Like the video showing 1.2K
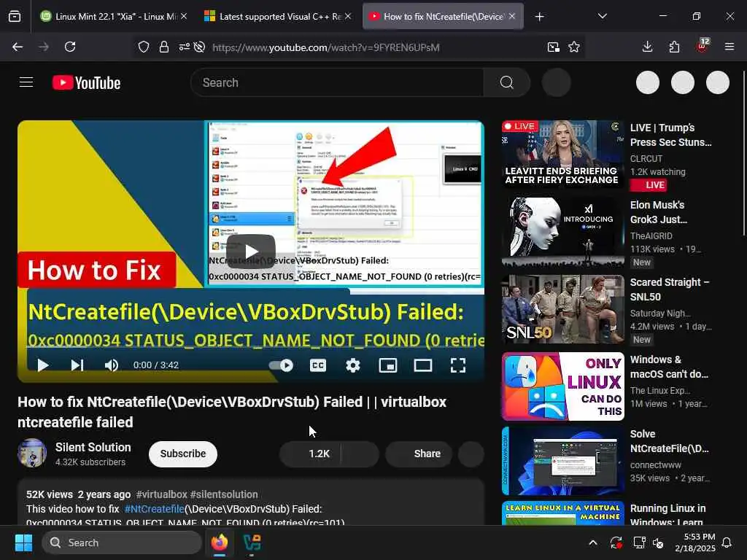Image resolution: width=747 pixels, height=560 pixels. (311, 454)
